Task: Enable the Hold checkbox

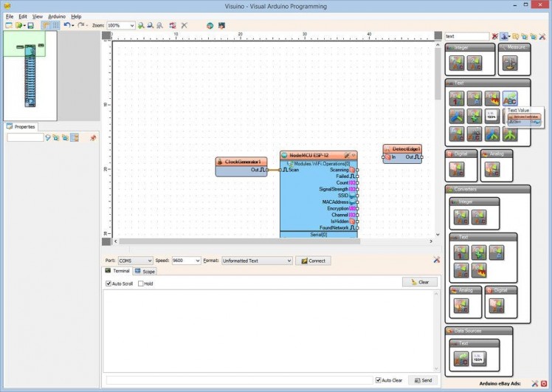Action: 141,283
